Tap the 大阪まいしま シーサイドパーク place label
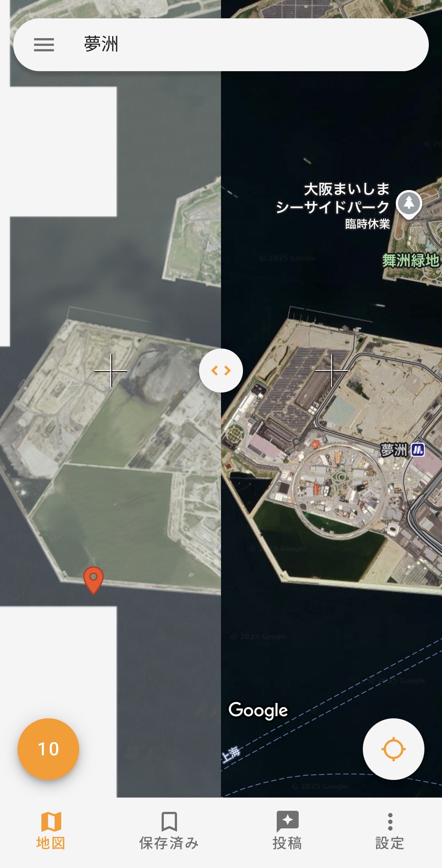The image size is (442, 868). pyautogui.click(x=332, y=198)
